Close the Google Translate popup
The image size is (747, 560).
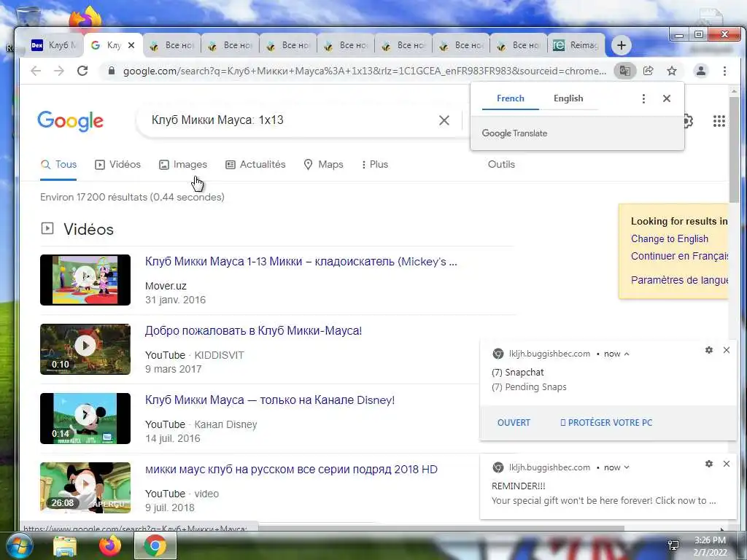coord(667,98)
